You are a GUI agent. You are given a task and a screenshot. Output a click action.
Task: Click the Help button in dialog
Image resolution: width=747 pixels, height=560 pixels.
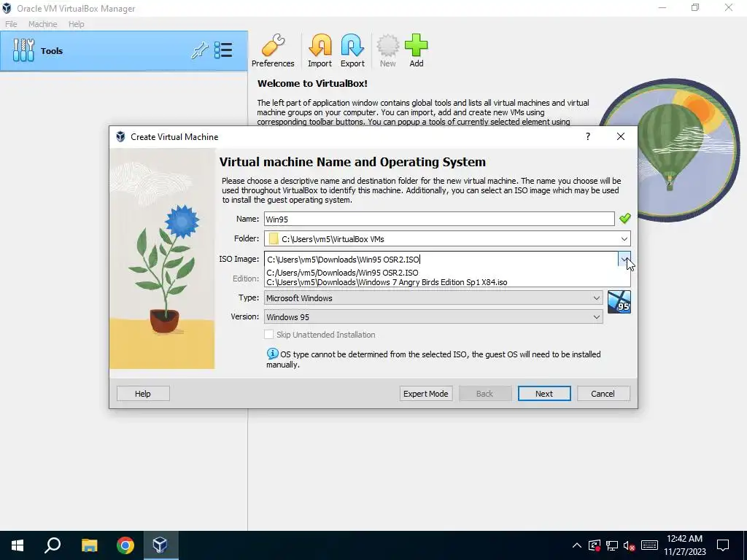coord(143,393)
